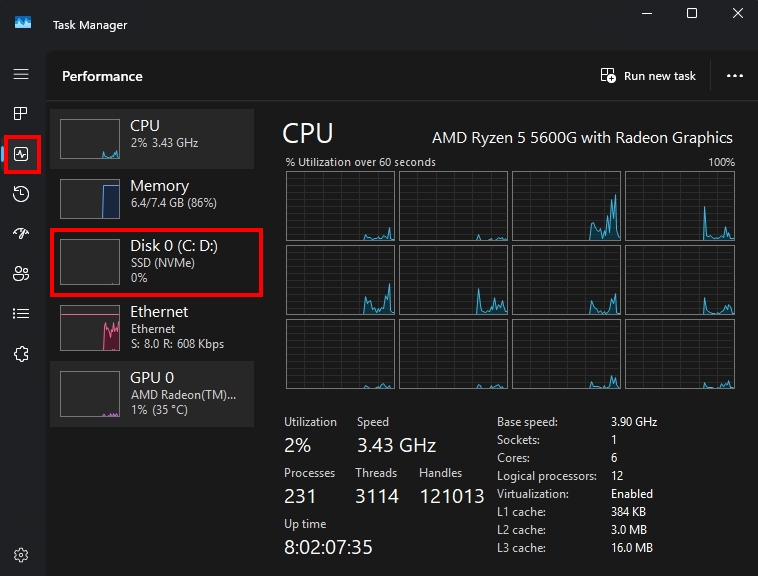The height and width of the screenshot is (576, 758).
Task: Minimize the Task Manager window
Action: click(647, 13)
